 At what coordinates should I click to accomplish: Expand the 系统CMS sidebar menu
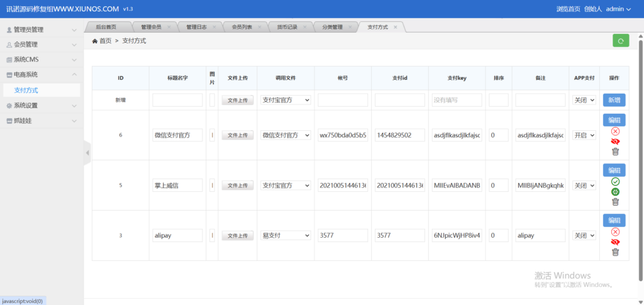pyautogui.click(x=42, y=59)
